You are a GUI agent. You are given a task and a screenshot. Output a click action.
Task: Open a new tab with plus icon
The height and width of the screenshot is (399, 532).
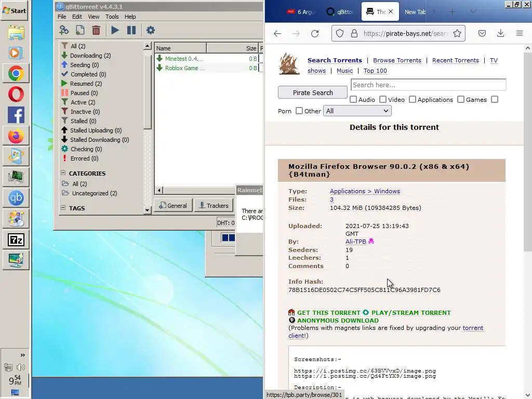click(x=452, y=12)
